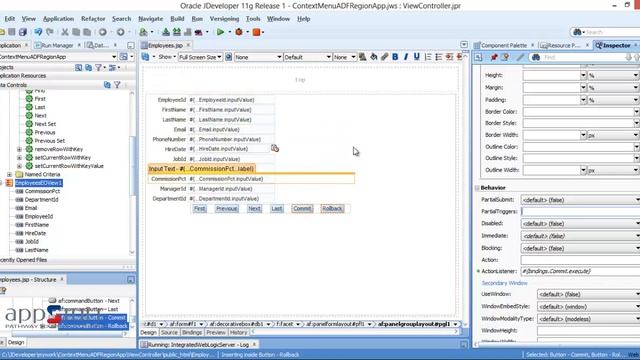Image resolution: width=640 pixels, height=360 pixels.
Task: Click the Save All toolbar icon
Action: click(x=23, y=32)
